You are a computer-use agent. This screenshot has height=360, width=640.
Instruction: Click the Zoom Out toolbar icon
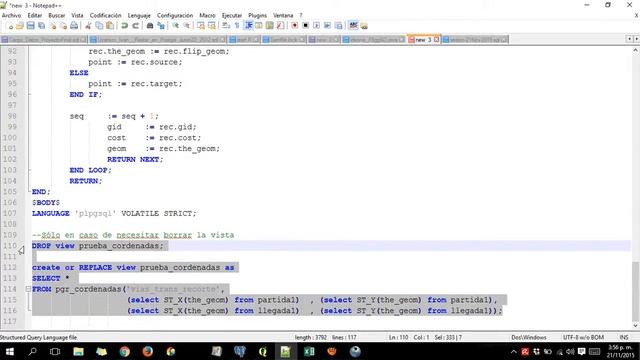click(x=187, y=26)
